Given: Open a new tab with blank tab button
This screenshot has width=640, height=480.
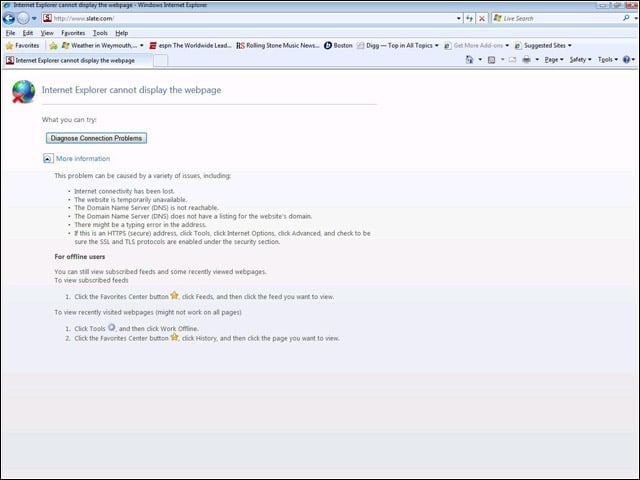Looking at the screenshot, I should [x=160, y=60].
